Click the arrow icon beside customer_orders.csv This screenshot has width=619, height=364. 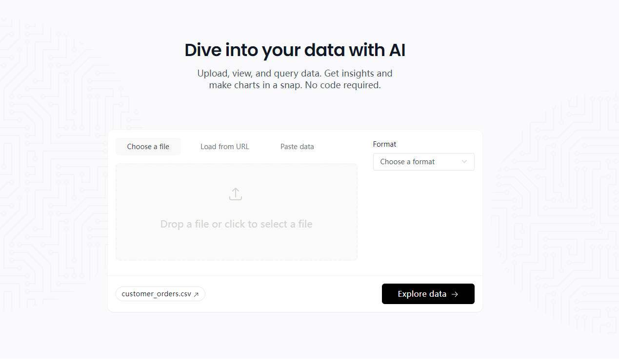pyautogui.click(x=196, y=294)
